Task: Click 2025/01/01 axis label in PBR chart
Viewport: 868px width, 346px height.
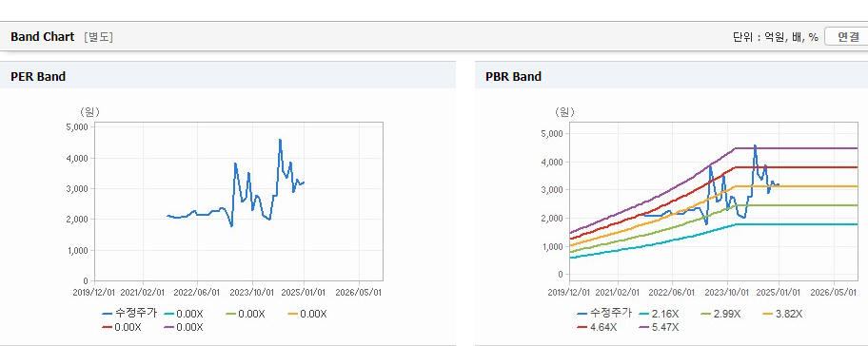Action: click(779, 292)
